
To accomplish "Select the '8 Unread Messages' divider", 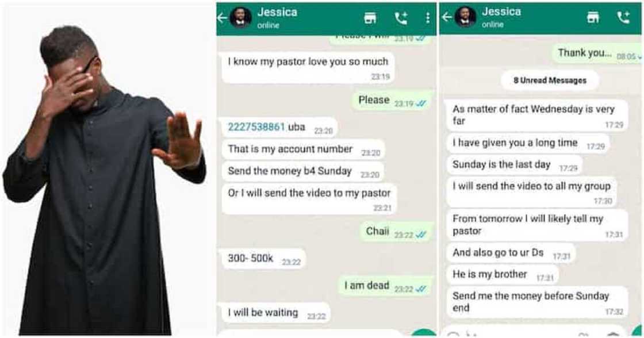I will tap(550, 80).
